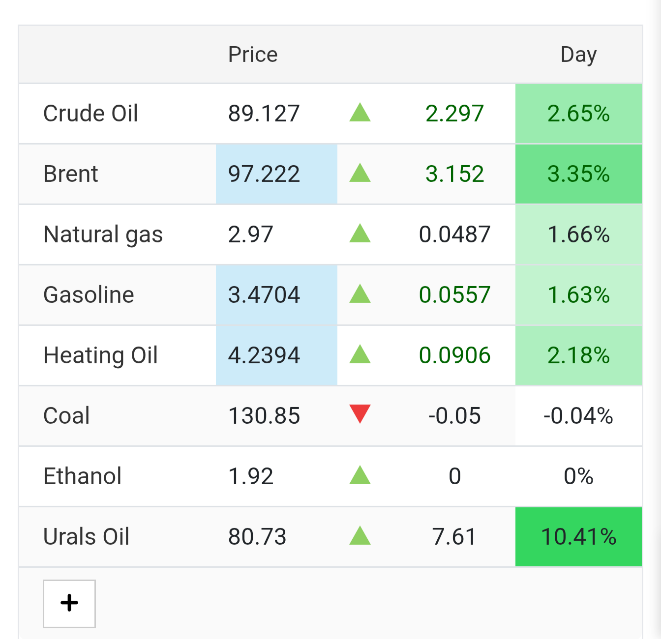Click the up arrow in Natural gas row
Image resolution: width=661 pixels, height=644 pixels.
pos(360,234)
